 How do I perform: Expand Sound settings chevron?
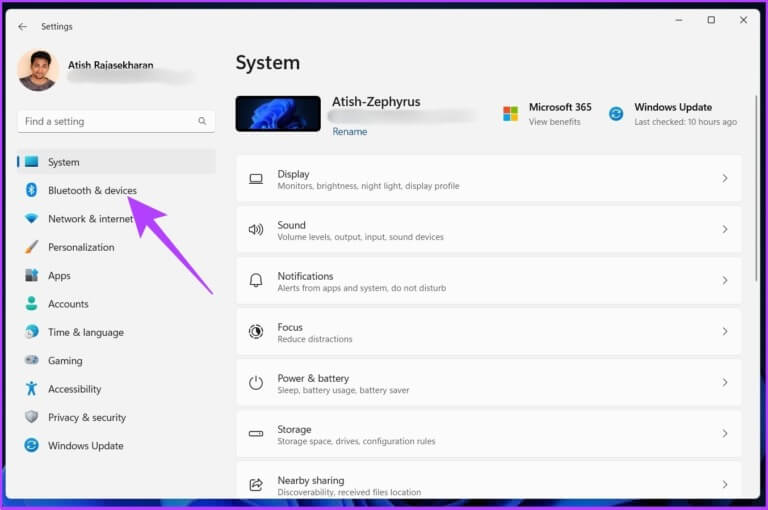click(724, 229)
